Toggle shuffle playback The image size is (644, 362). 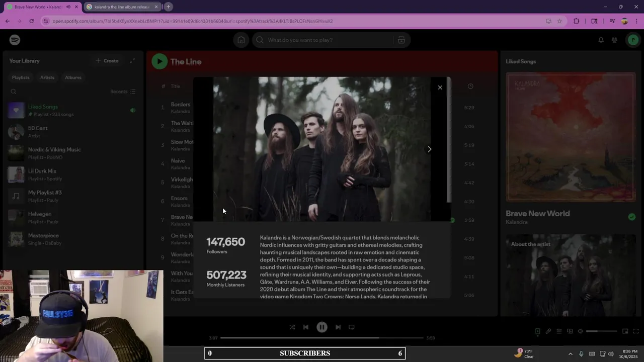(x=292, y=327)
